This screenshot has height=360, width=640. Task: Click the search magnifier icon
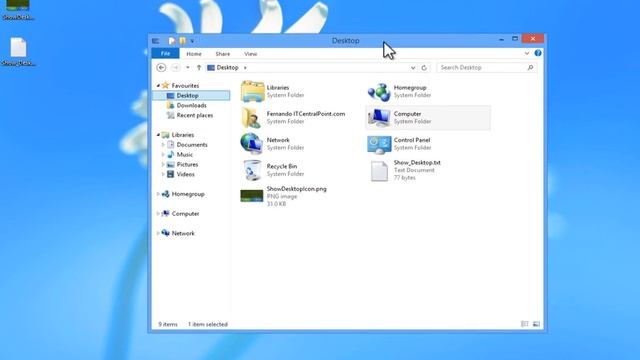click(x=530, y=67)
